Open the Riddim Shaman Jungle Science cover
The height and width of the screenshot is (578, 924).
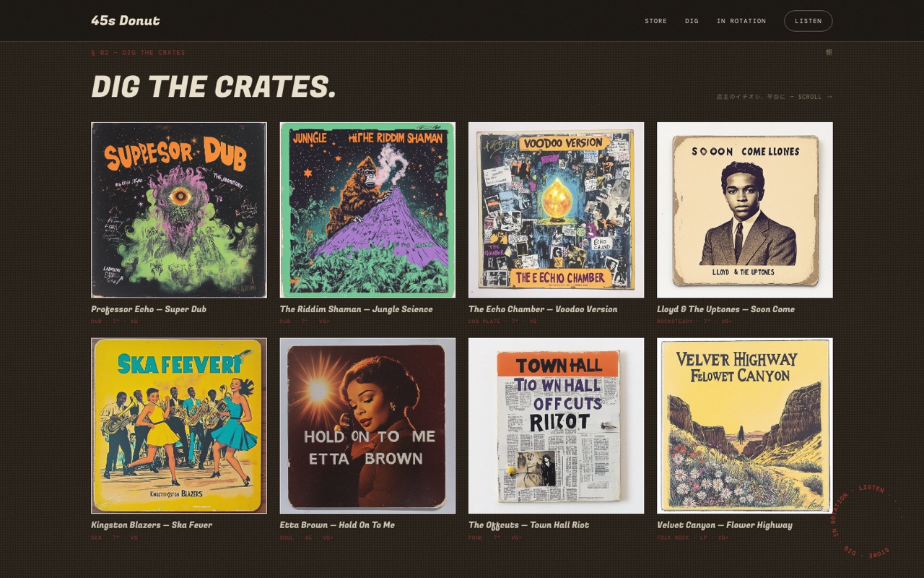tap(367, 210)
